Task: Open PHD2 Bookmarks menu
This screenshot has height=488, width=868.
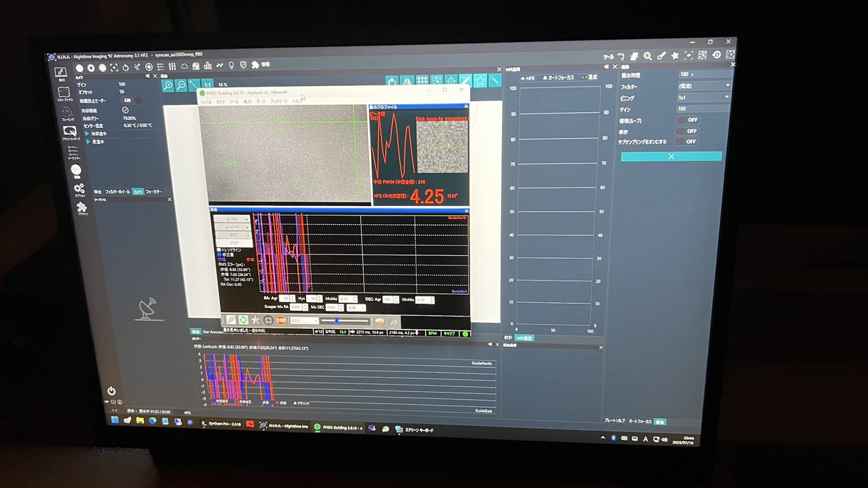Action: coord(278,103)
